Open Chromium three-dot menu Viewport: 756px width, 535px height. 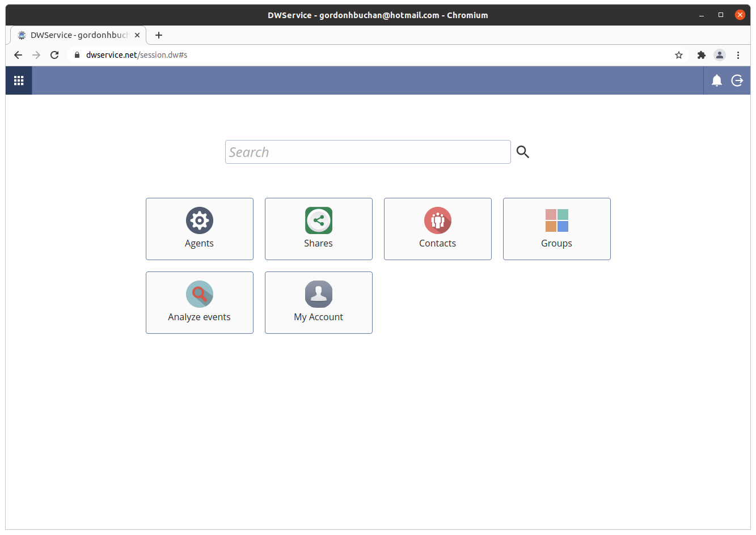click(x=738, y=55)
